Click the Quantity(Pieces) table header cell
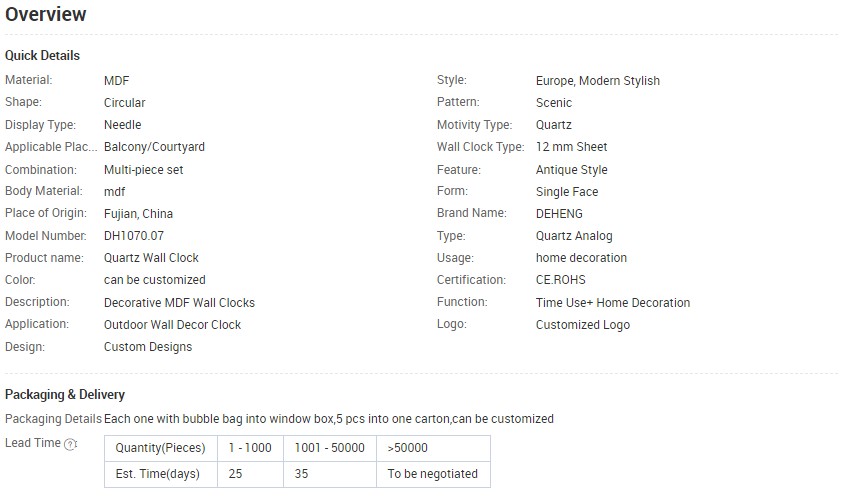849x504 pixels. pos(160,448)
